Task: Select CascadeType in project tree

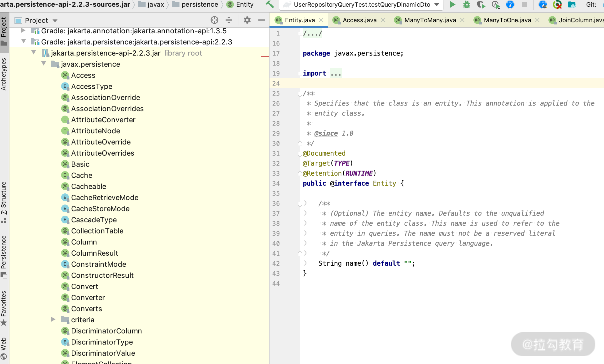Action: coord(94,220)
